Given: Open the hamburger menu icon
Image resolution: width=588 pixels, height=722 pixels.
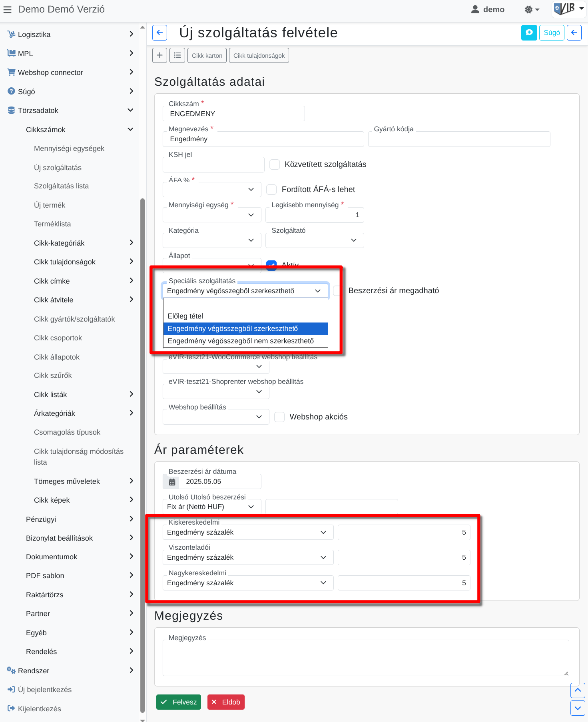Looking at the screenshot, I should click(x=7, y=9).
